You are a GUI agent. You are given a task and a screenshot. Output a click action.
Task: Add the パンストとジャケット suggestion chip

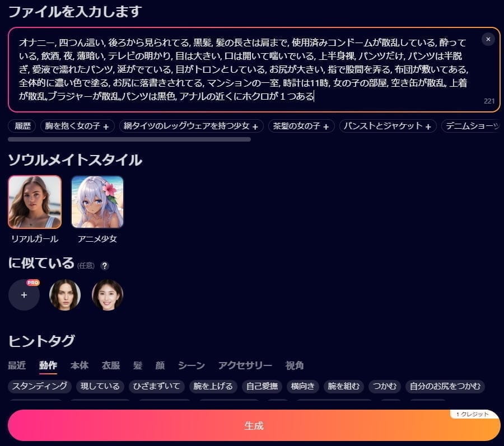[389, 126]
